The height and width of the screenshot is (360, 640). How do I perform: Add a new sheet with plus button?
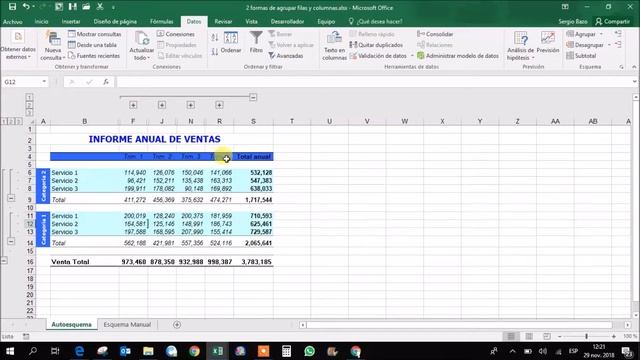pyautogui.click(x=177, y=324)
